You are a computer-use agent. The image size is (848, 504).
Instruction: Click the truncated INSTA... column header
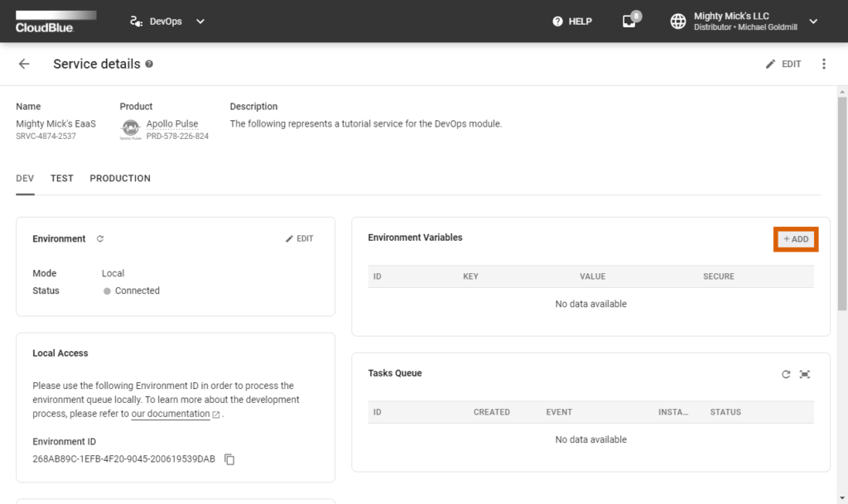click(x=673, y=412)
